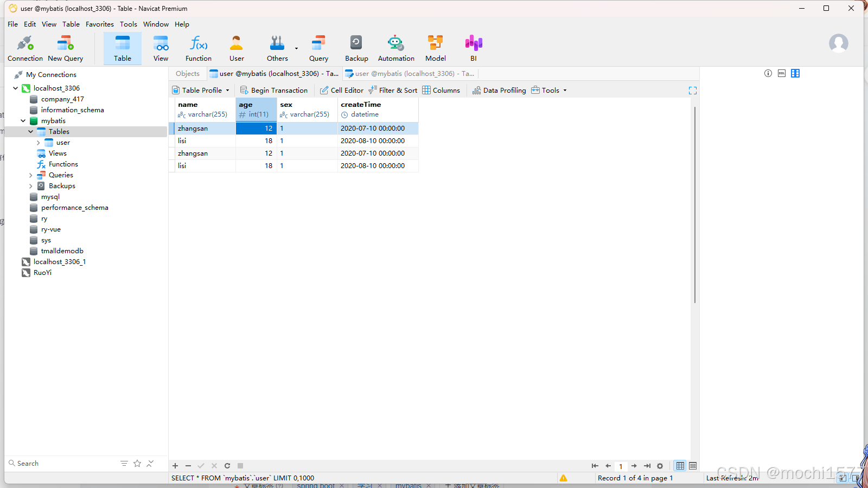Enable grid view display mode
This screenshot has width=868, height=488.
pyautogui.click(x=680, y=466)
